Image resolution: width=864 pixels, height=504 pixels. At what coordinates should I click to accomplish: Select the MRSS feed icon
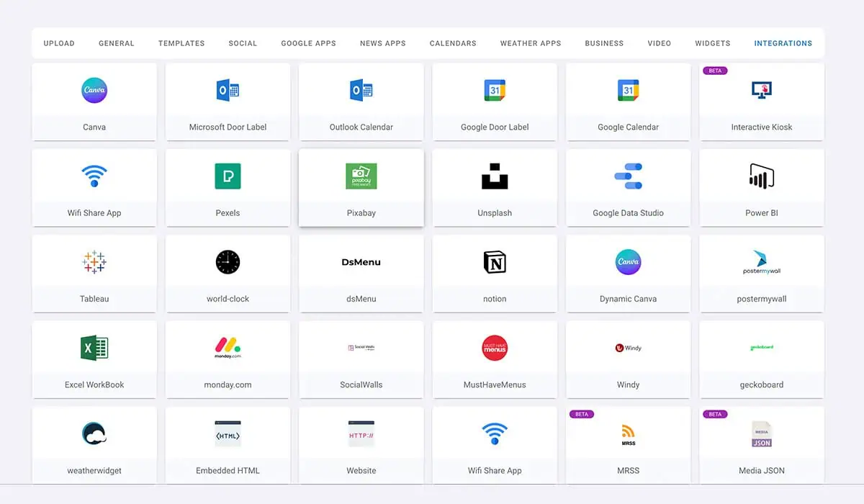pyautogui.click(x=628, y=433)
